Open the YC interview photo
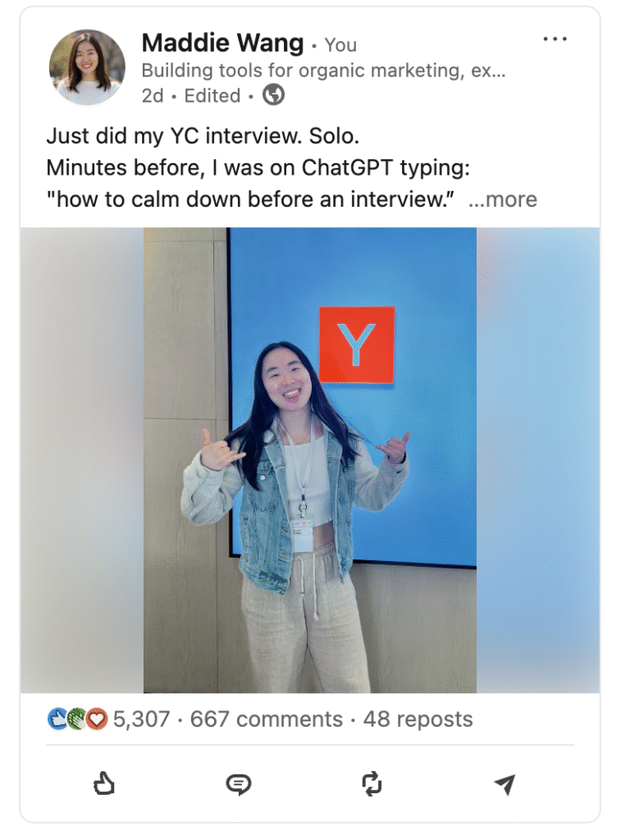Screen dimensions: 617x840 click(x=309, y=460)
